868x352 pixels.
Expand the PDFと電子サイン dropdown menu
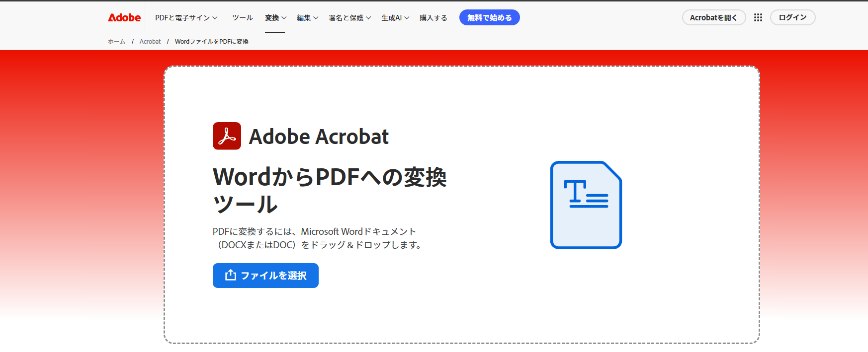(x=186, y=18)
